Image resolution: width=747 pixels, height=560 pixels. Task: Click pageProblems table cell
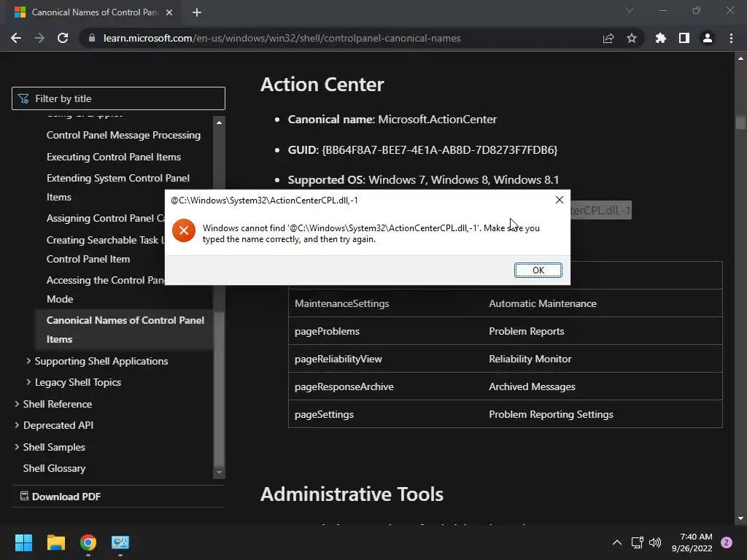click(x=327, y=332)
